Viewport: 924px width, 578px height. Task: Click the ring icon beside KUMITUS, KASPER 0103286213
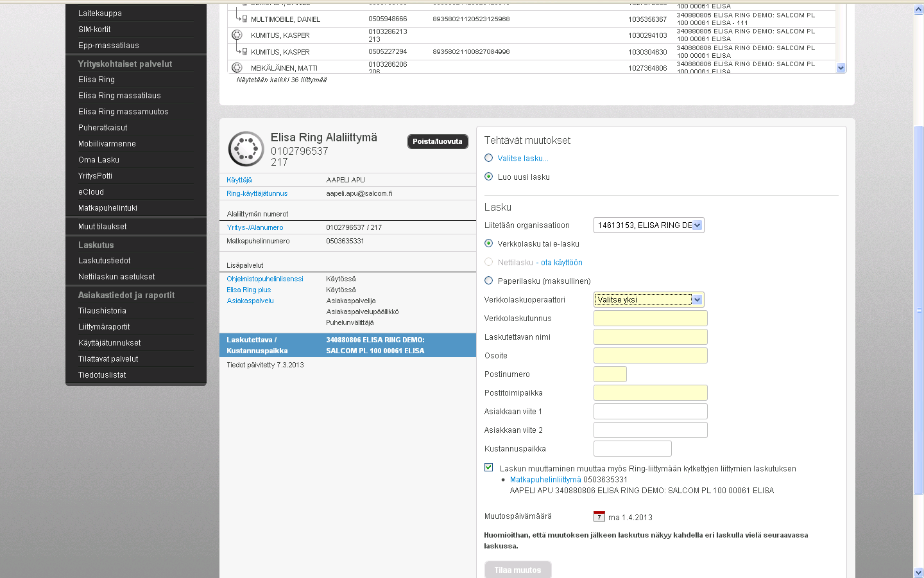coord(237,35)
